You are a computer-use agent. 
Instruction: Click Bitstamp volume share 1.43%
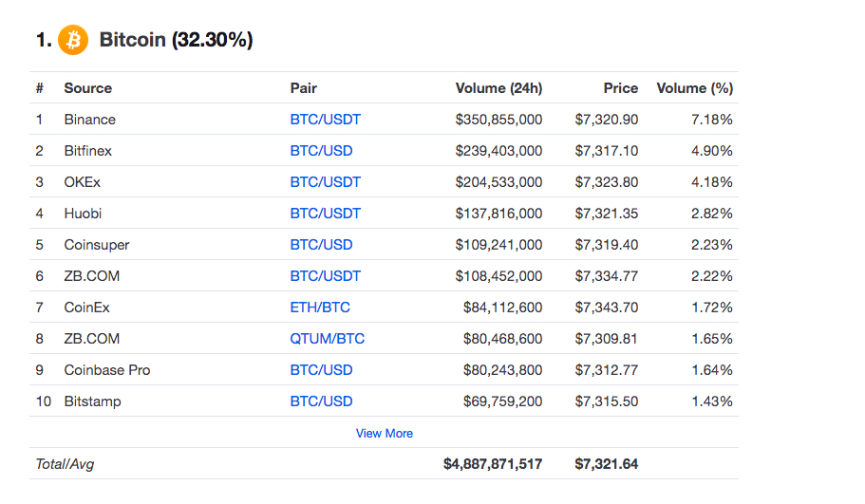pos(712,401)
